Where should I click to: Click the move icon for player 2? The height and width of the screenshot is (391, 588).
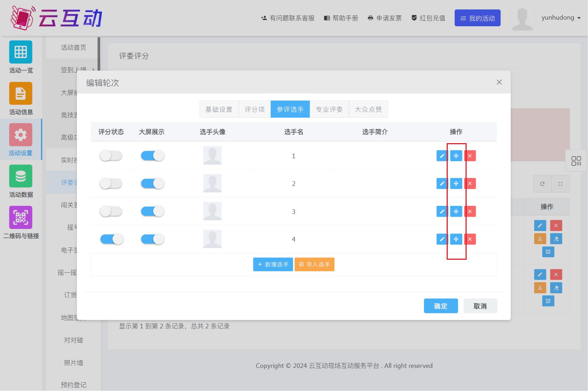coord(456,183)
